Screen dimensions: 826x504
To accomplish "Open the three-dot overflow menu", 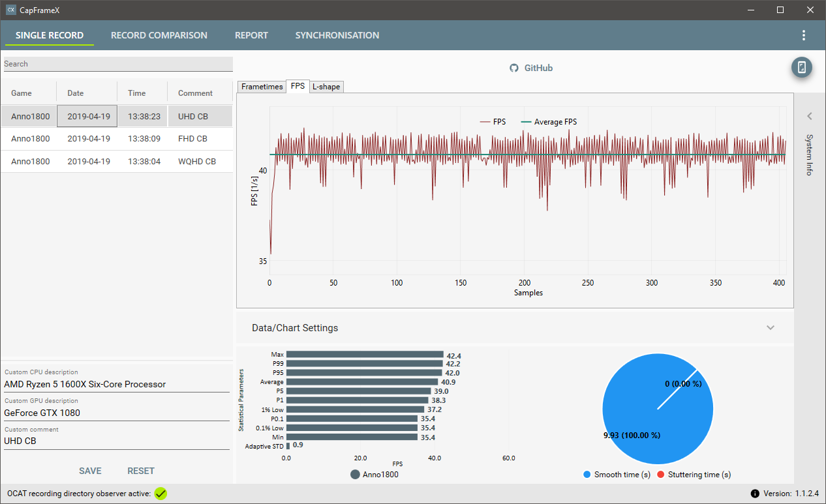I will (x=803, y=35).
